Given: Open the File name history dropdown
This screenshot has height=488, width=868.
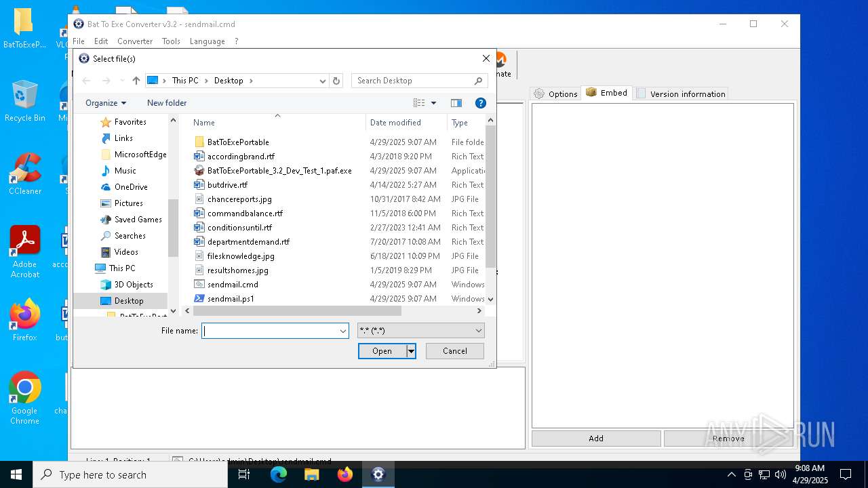Looking at the screenshot, I should pos(343,331).
